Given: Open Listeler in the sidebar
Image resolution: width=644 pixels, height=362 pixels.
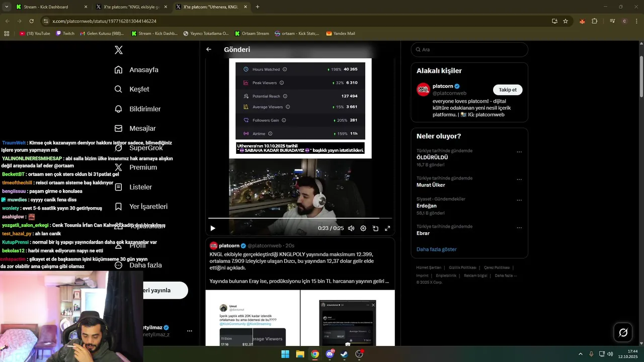Looking at the screenshot, I should click(x=133, y=187).
